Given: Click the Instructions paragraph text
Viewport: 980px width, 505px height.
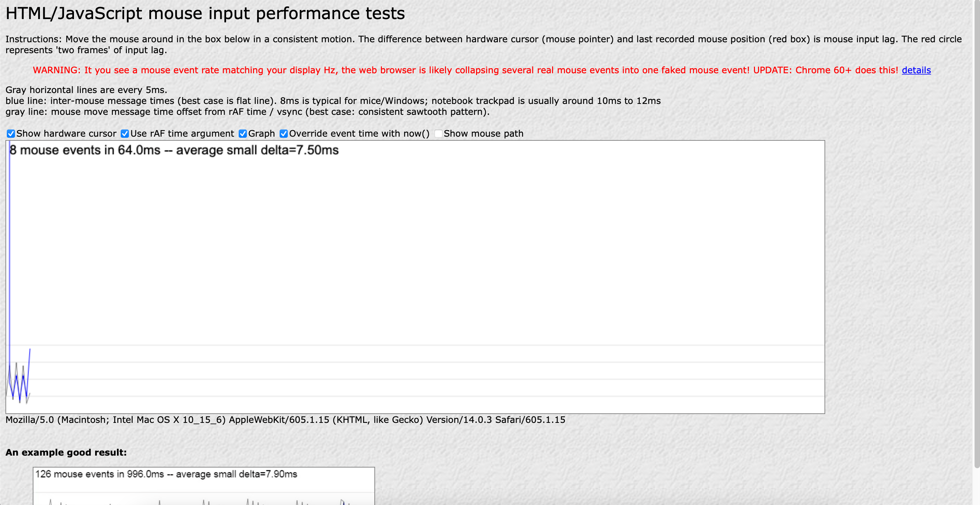Looking at the screenshot, I should pyautogui.click(x=483, y=40).
